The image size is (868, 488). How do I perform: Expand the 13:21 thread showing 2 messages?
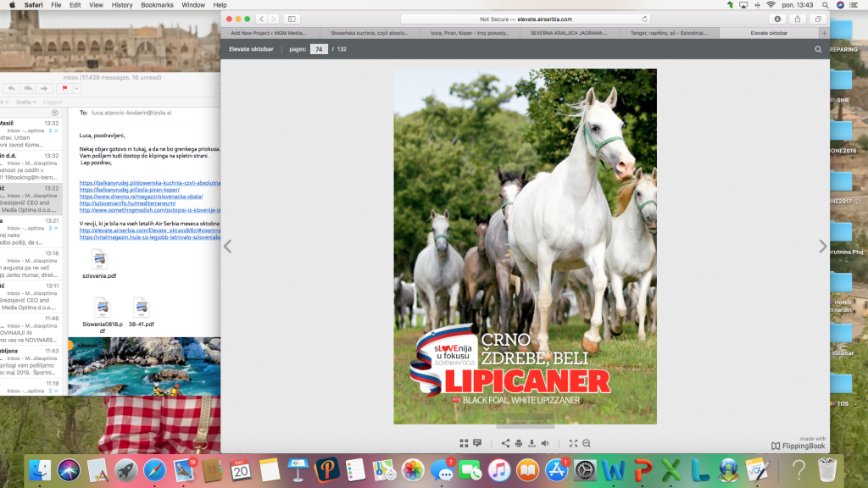[53, 229]
